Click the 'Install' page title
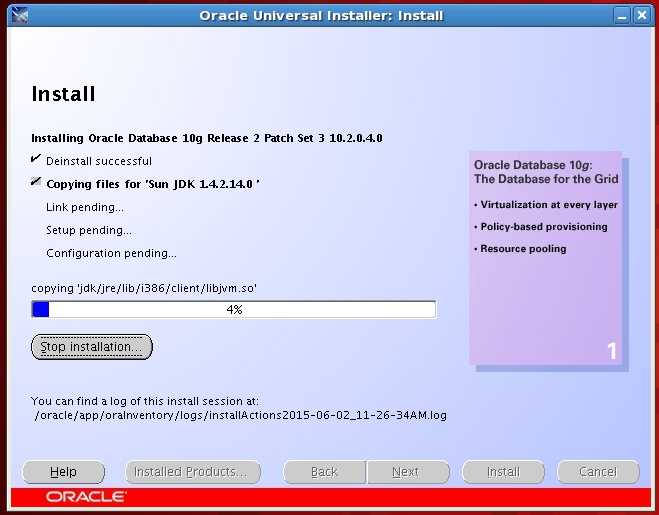659x515 pixels. pos(63,94)
